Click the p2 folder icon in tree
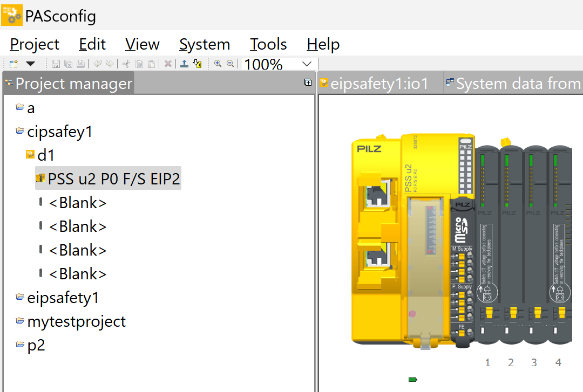The image size is (583, 392). (x=20, y=345)
